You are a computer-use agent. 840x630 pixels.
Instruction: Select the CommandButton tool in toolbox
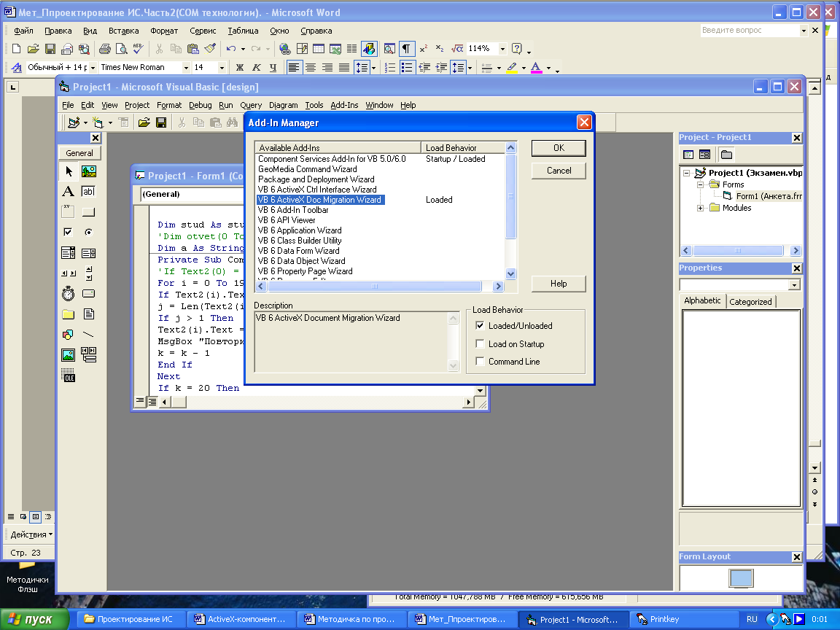88,212
